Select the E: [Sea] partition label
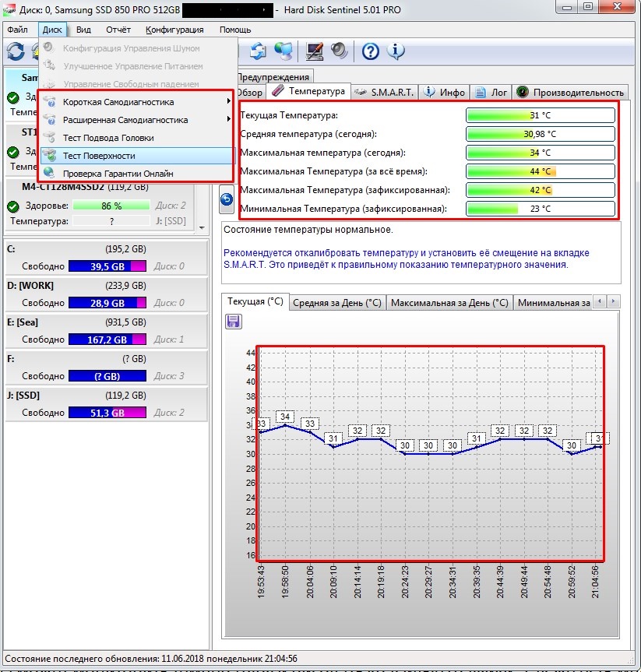The width and height of the screenshot is (641, 672). [23, 322]
